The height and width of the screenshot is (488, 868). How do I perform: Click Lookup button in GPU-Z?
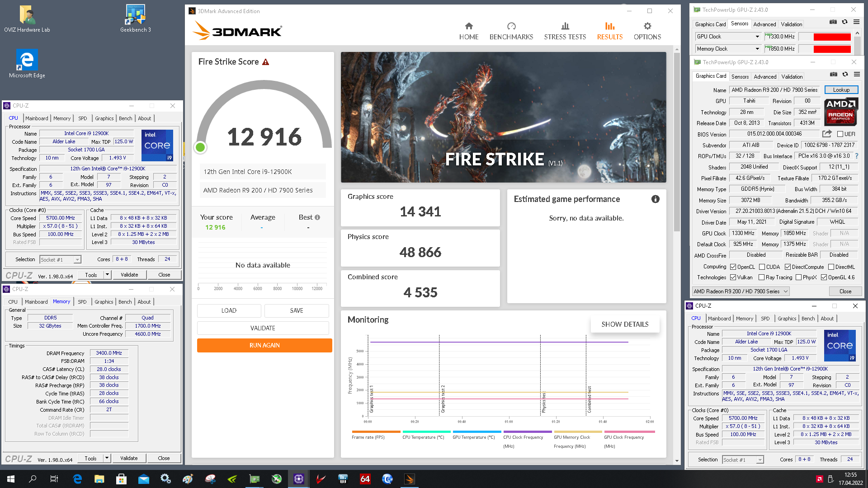841,90
